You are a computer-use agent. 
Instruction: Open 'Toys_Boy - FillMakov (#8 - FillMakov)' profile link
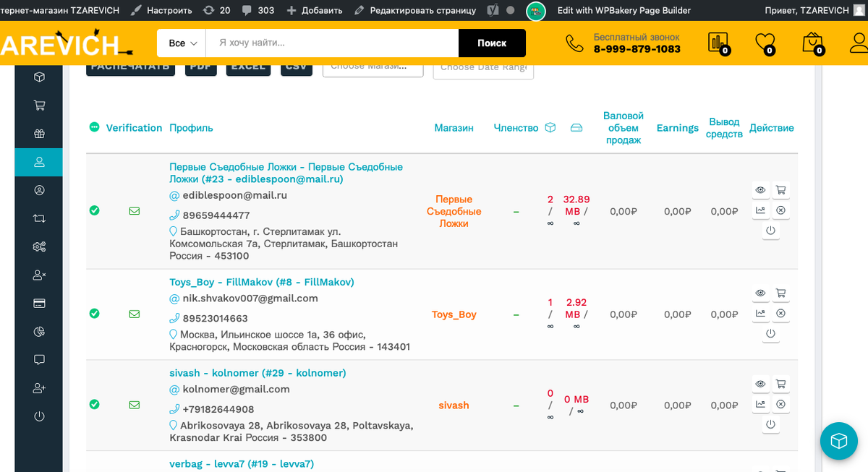[x=262, y=282]
